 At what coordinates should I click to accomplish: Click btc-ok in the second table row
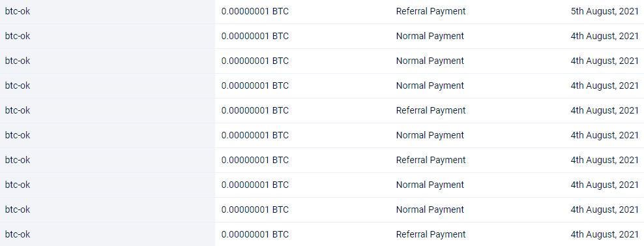pos(18,36)
